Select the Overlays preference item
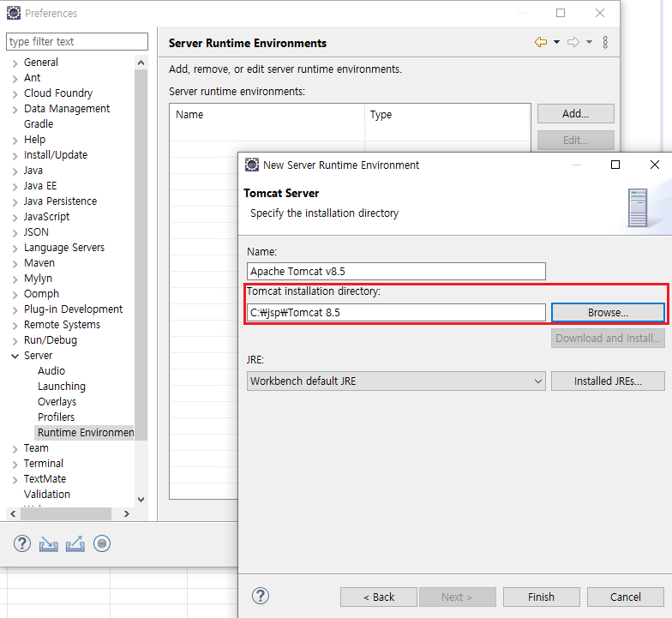Viewport: 672px width, 618px height. 57,401
